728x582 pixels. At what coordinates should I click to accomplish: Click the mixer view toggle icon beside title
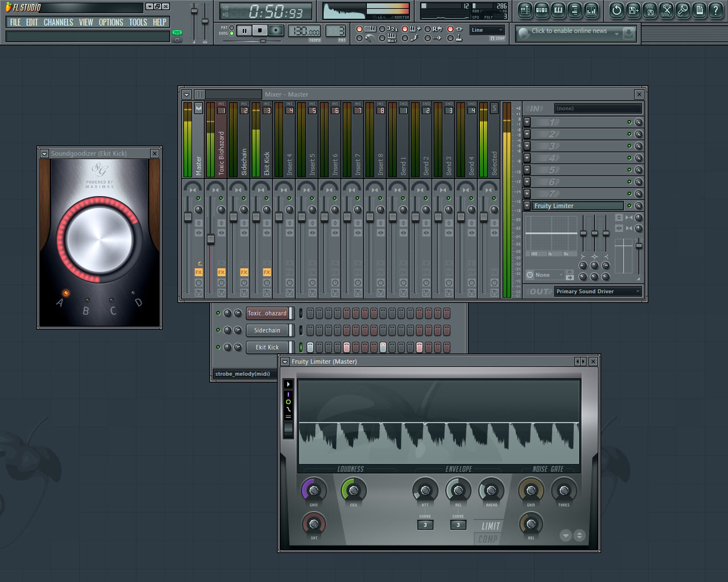coord(200,94)
